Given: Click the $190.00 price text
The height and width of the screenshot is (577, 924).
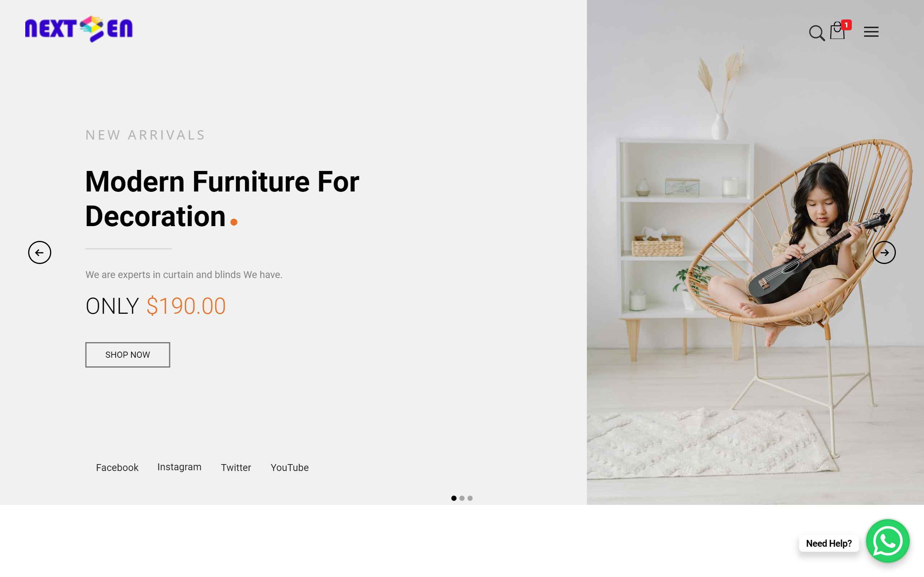Looking at the screenshot, I should [x=186, y=306].
